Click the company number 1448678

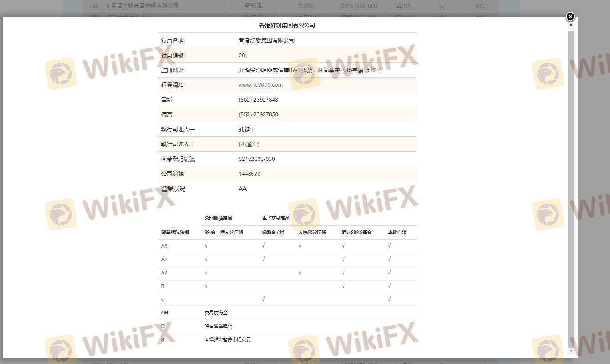249,174
